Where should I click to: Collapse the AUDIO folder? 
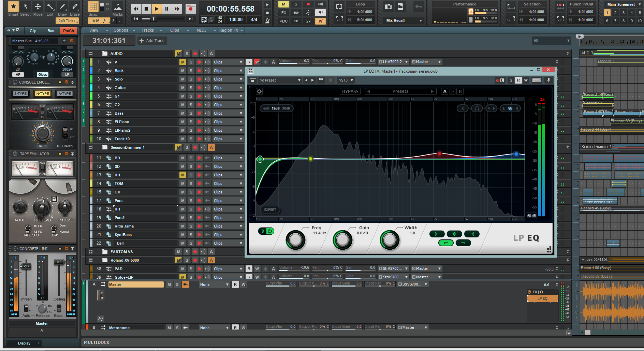tap(91, 54)
